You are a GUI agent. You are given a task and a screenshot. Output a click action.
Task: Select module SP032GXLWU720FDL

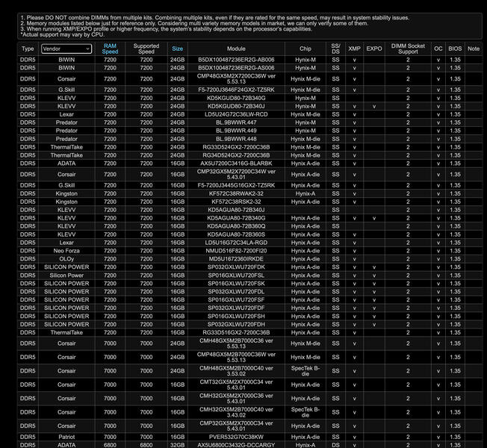[x=236, y=291]
